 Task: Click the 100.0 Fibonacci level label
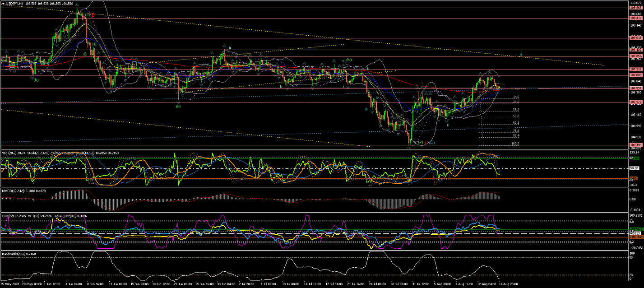(x=515, y=144)
